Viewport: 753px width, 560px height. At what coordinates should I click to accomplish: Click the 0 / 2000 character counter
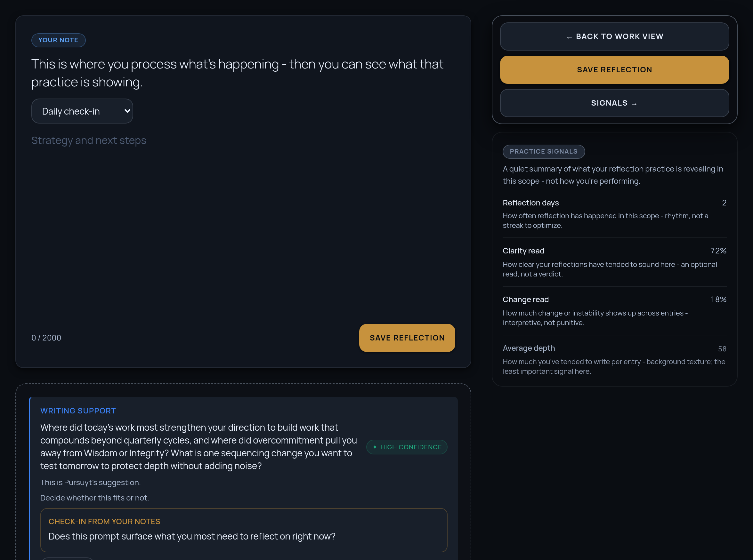coord(46,338)
